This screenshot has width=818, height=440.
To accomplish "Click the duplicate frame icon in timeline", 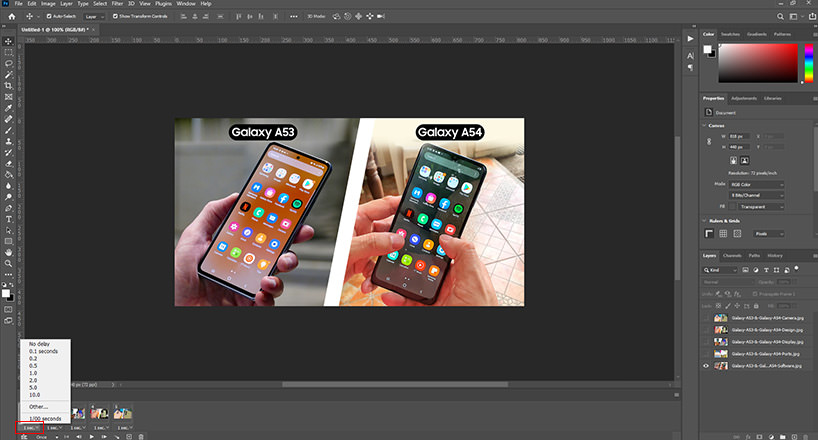I will (x=129, y=436).
